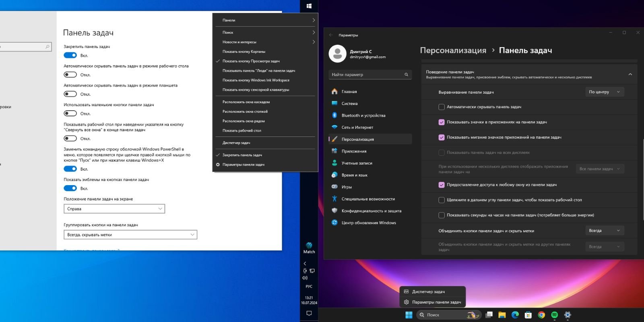Image resolution: width=644 pixels, height=322 pixels.
Task: Toggle Закрепить панель задач switch
Action: click(70, 55)
